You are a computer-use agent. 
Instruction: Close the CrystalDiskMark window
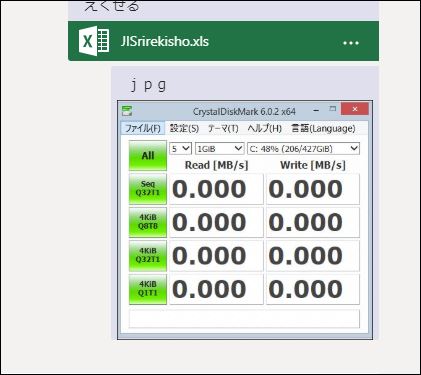355,109
